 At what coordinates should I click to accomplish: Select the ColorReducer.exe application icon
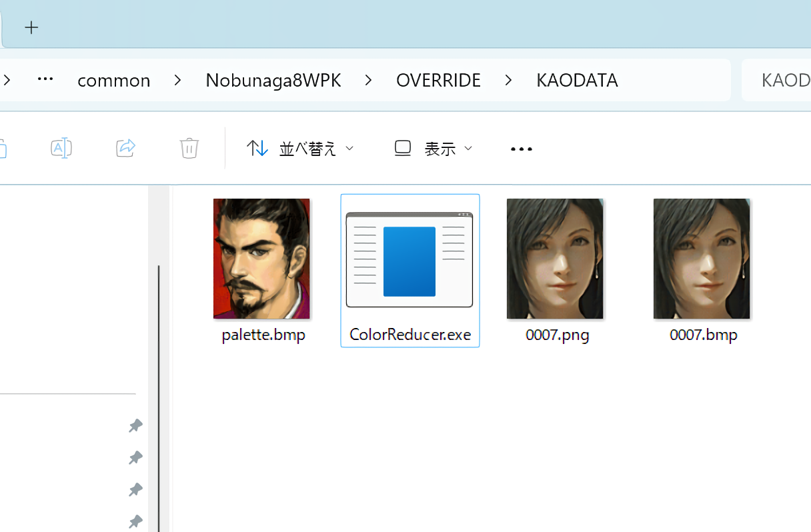pyautogui.click(x=410, y=260)
